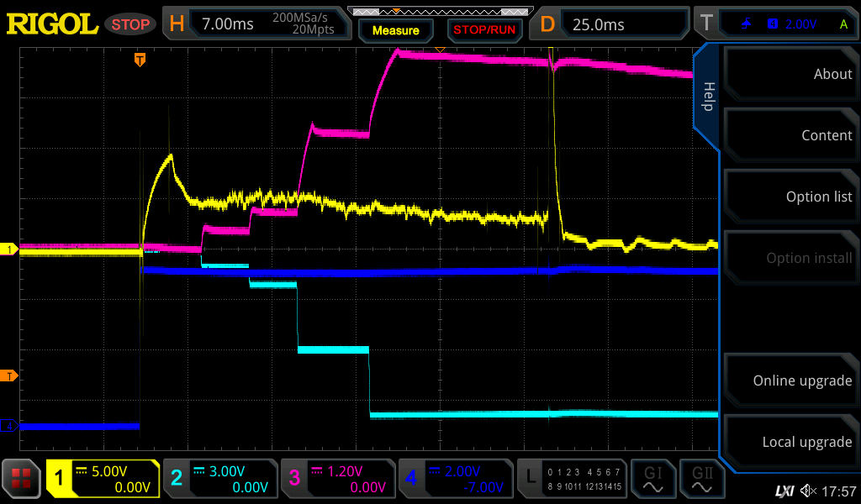Image resolution: width=861 pixels, height=504 pixels.
Task: Select the G II waveform generator icon
Action: (701, 479)
